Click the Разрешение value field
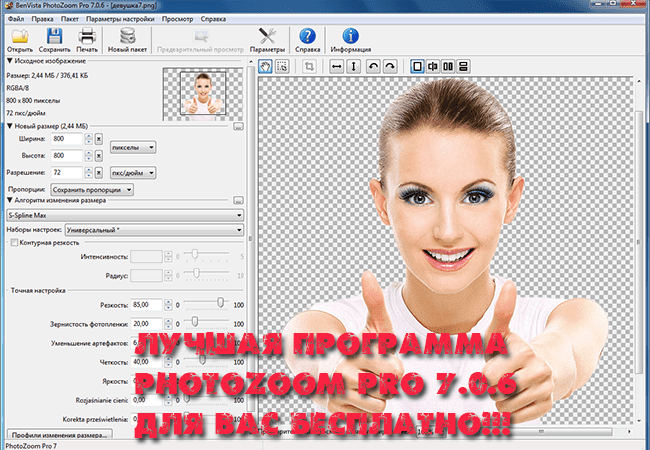Viewport: 650px width, 450px height. [67, 173]
